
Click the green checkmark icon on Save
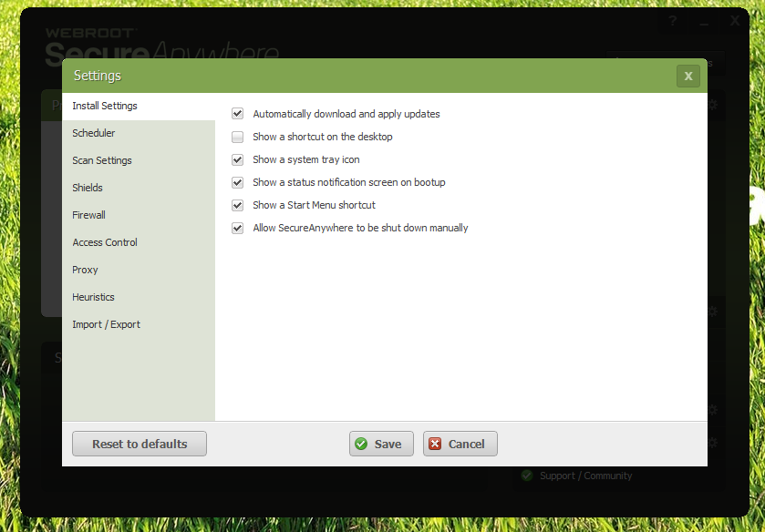361,444
